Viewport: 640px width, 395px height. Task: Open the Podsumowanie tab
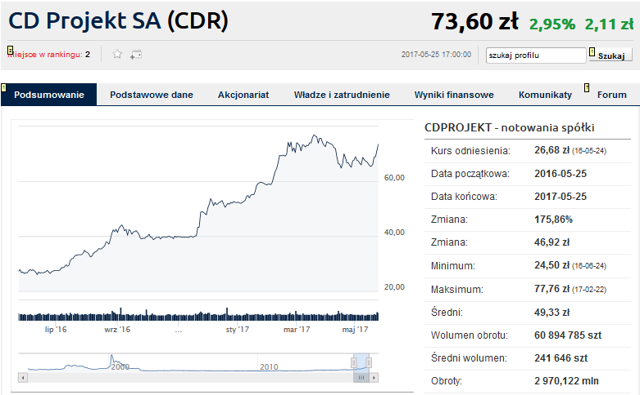(x=49, y=95)
